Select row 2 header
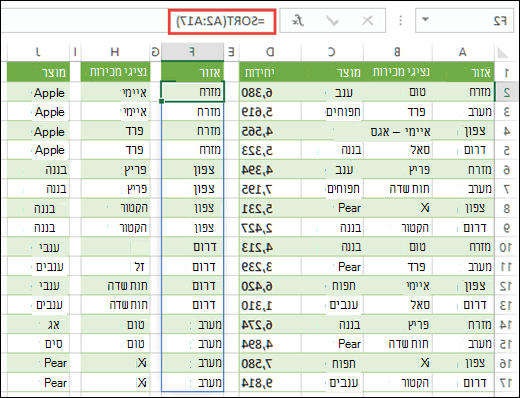The height and width of the screenshot is (398, 520). point(506,92)
